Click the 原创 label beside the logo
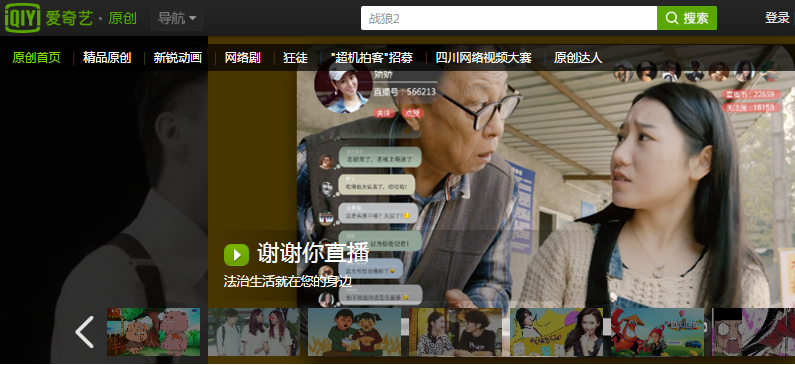 pyautogui.click(x=122, y=18)
